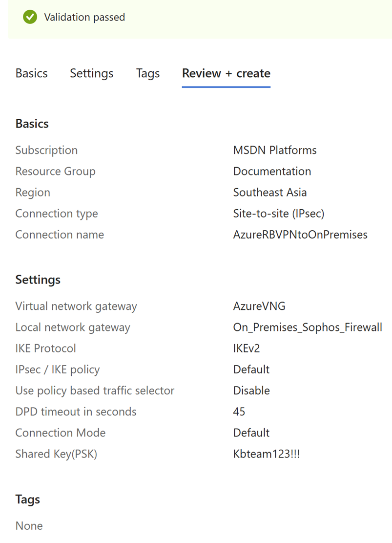Click the MSDN Platforms subscription value
The height and width of the screenshot is (543, 392).
(275, 150)
